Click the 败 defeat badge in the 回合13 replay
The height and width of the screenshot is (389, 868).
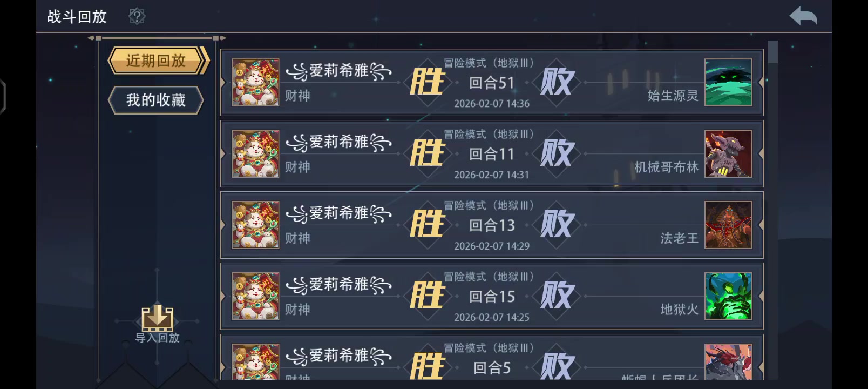click(x=557, y=225)
